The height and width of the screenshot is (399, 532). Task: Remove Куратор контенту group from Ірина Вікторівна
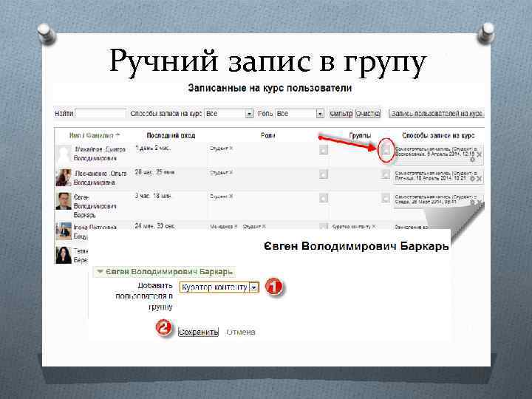coord(374,226)
